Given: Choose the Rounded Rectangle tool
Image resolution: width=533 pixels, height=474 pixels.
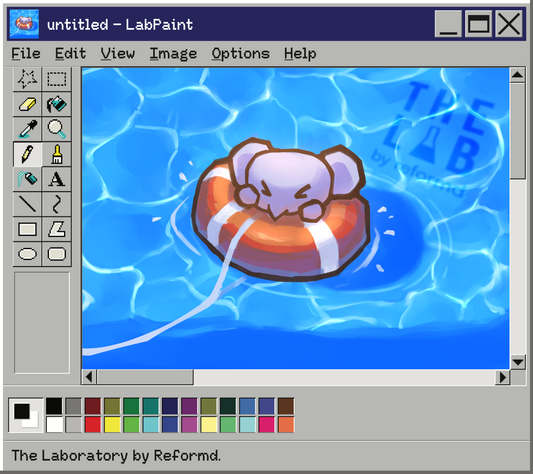Looking at the screenshot, I should point(56,254).
